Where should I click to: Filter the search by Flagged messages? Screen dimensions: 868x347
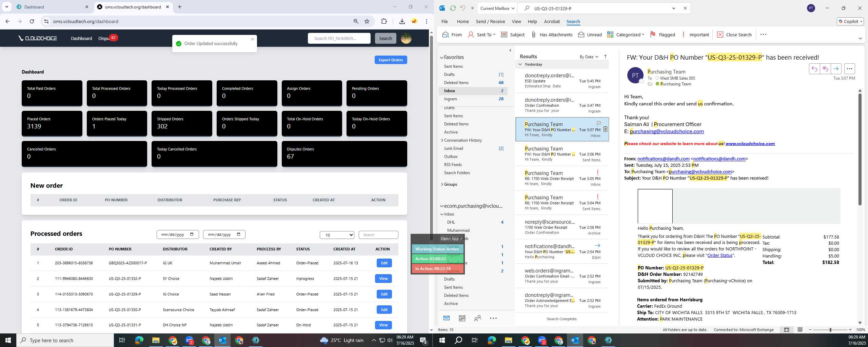(x=663, y=35)
